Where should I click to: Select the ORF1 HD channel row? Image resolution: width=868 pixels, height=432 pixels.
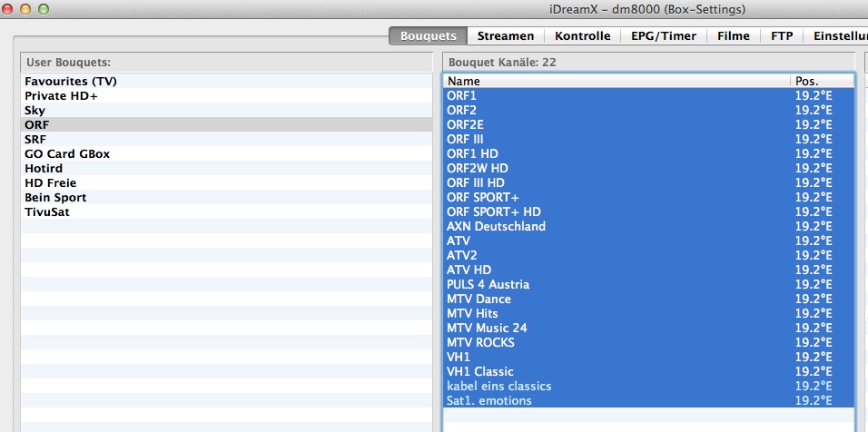click(x=649, y=153)
